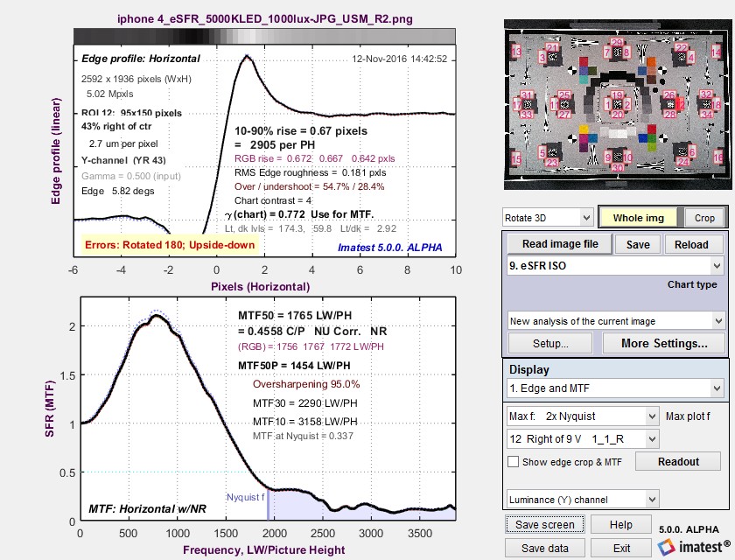Select ROI box 33 on chart preview
Screen dimensions: 735x560
coord(527,115)
